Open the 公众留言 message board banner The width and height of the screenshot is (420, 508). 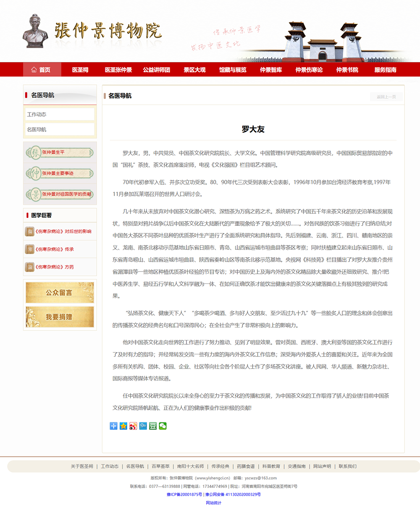pyautogui.click(x=59, y=293)
